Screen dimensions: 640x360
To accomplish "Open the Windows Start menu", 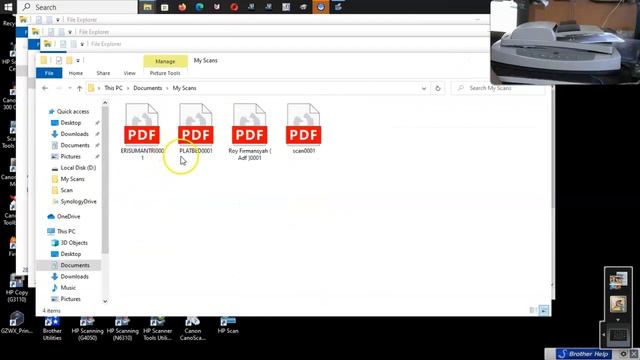I will [x=8, y=7].
